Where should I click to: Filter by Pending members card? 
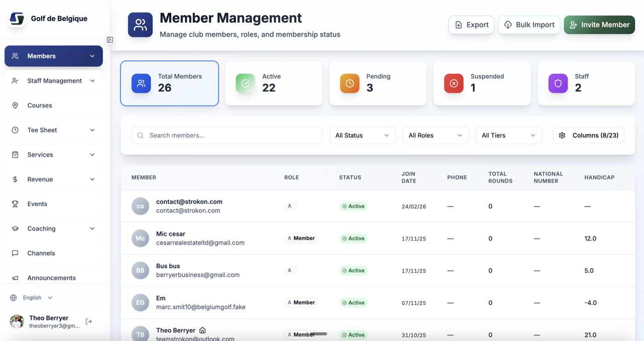tap(378, 83)
